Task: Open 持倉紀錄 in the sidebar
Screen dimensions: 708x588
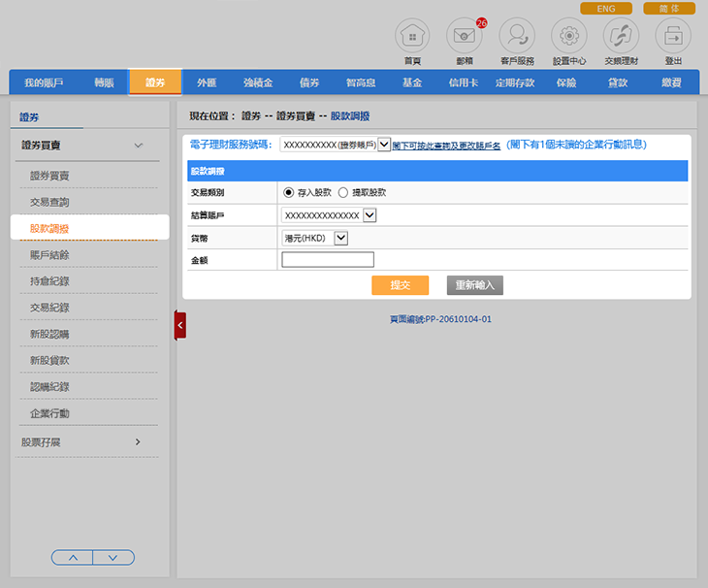Action: click(x=49, y=281)
